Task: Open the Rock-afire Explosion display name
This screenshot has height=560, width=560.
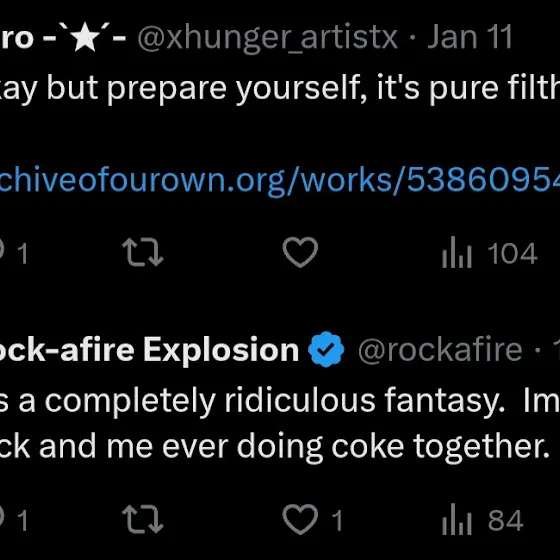Action: pos(149,350)
